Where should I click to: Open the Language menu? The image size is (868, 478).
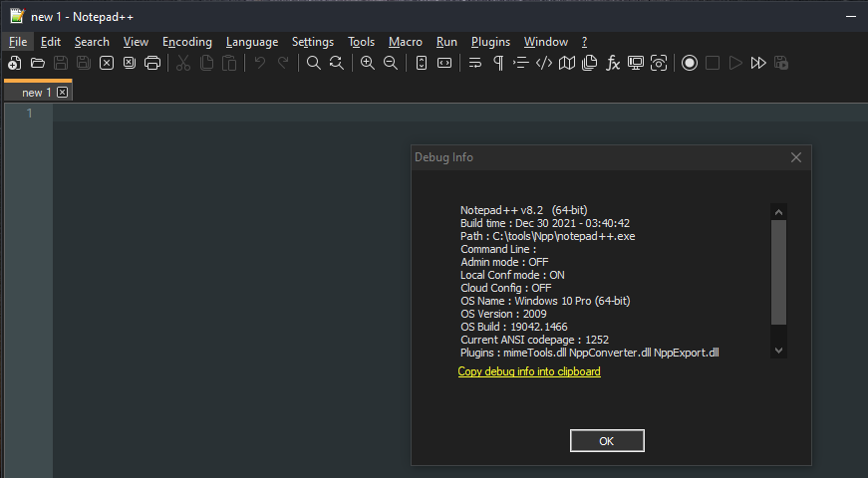(x=252, y=42)
